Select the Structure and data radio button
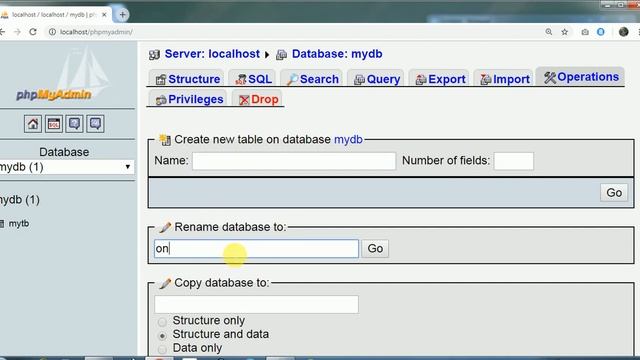 162,336
